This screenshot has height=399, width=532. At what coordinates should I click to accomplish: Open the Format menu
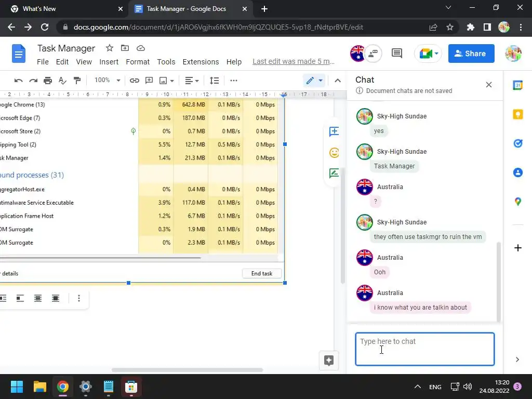coord(138,62)
